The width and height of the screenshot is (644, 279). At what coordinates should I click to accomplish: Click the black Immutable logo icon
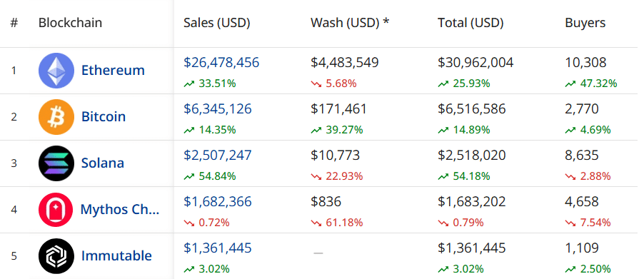tap(56, 256)
